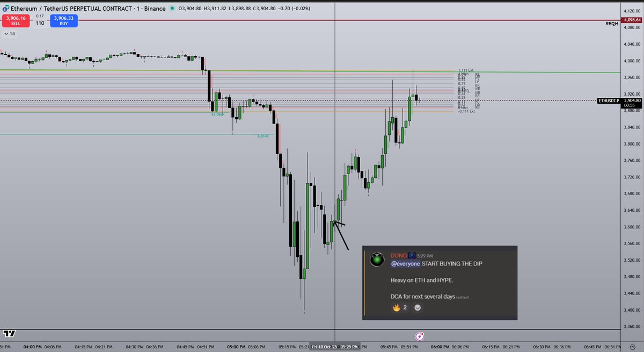Screen dimensions: 644x352
Task: Click the server tag badge beside DONO
Action: (x=412, y=256)
